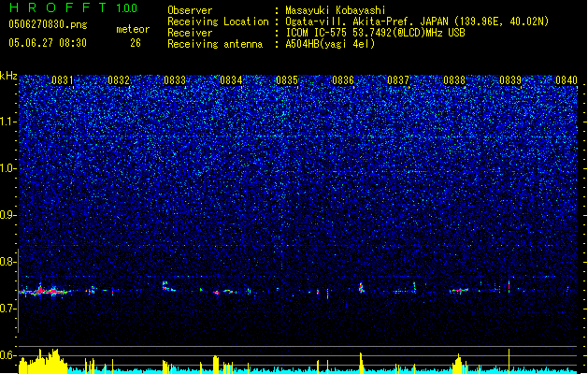Click the meteor echo just after 0833
The width and height of the screenshot is (588, 374).
167,287
